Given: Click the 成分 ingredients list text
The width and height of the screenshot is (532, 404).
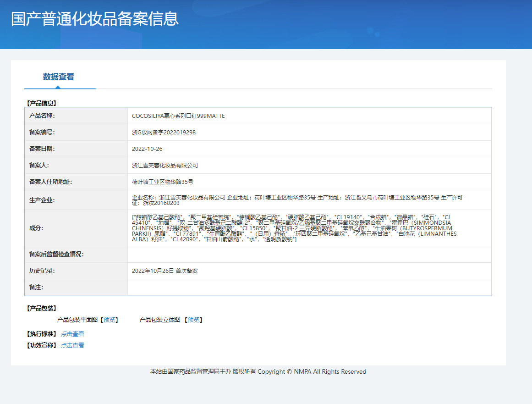Looking at the screenshot, I should click(x=294, y=228).
